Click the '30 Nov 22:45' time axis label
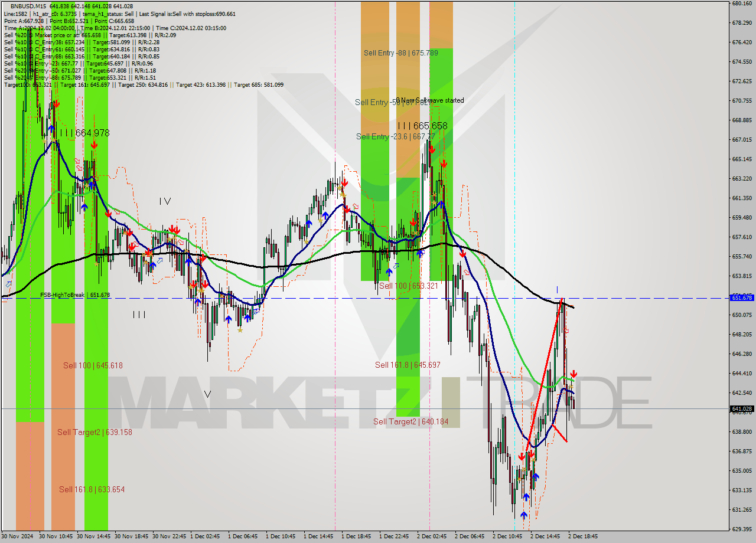 pos(169,537)
